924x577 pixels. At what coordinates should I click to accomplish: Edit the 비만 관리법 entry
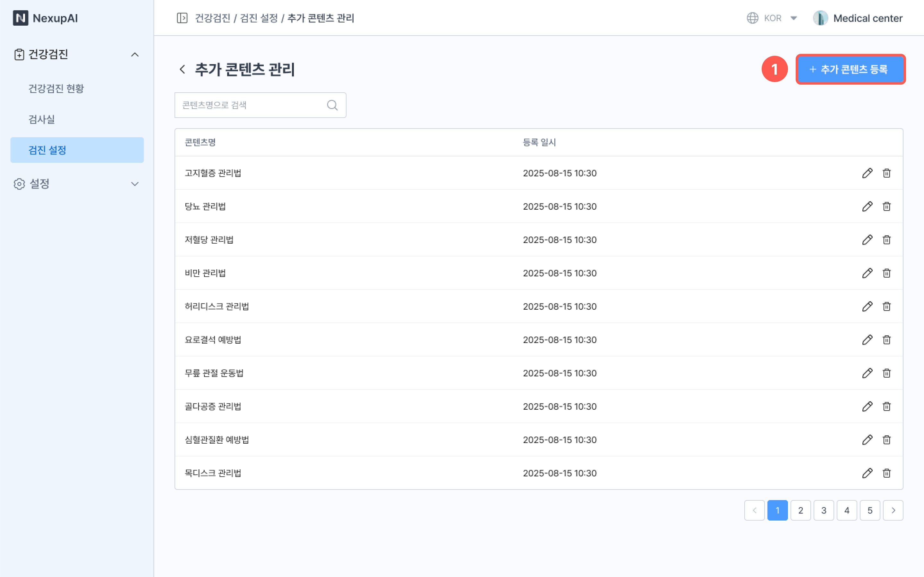[867, 273]
